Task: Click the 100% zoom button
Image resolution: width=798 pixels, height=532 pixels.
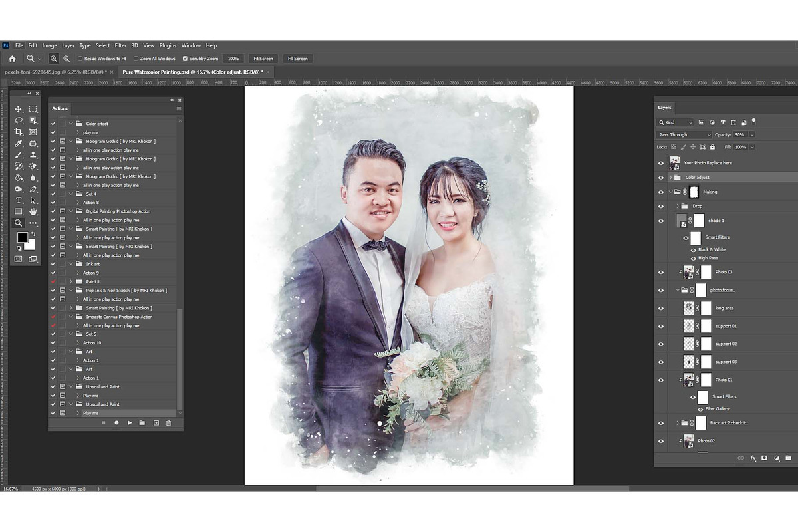Action: (233, 59)
